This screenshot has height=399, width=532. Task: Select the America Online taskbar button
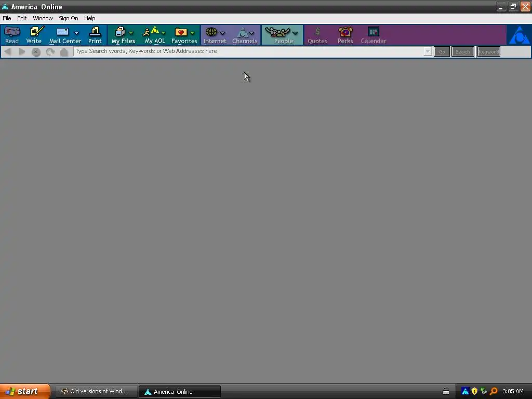click(180, 392)
